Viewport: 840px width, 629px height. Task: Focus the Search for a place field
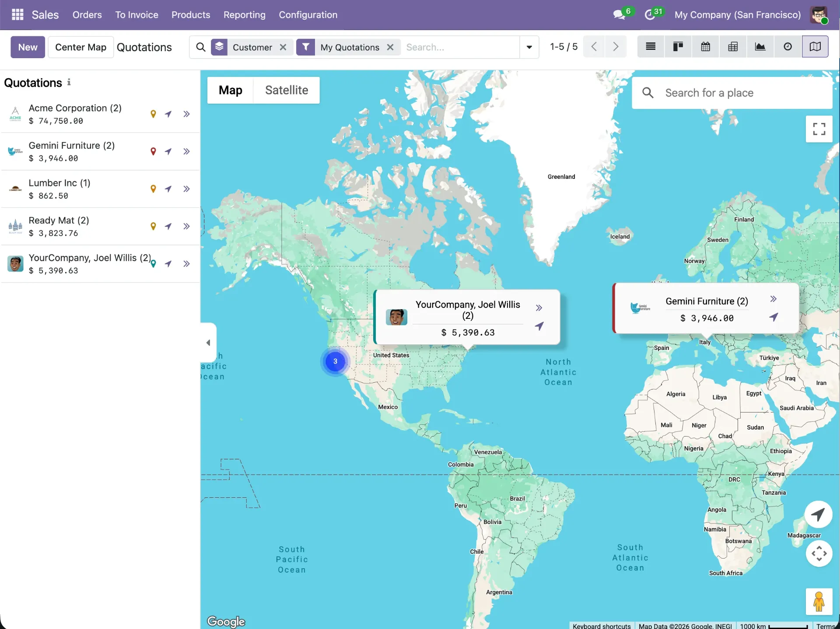pyautogui.click(x=731, y=93)
